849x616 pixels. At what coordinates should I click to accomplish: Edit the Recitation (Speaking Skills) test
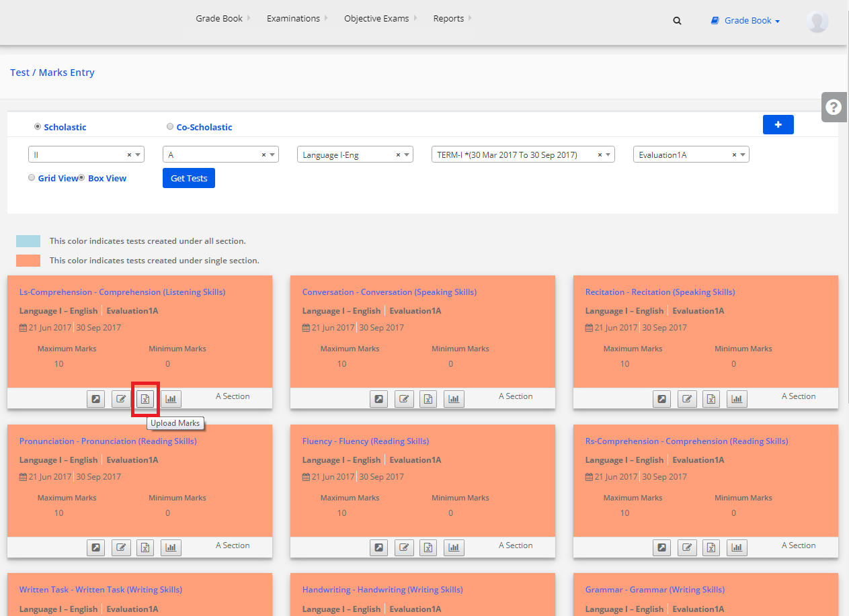coord(687,399)
